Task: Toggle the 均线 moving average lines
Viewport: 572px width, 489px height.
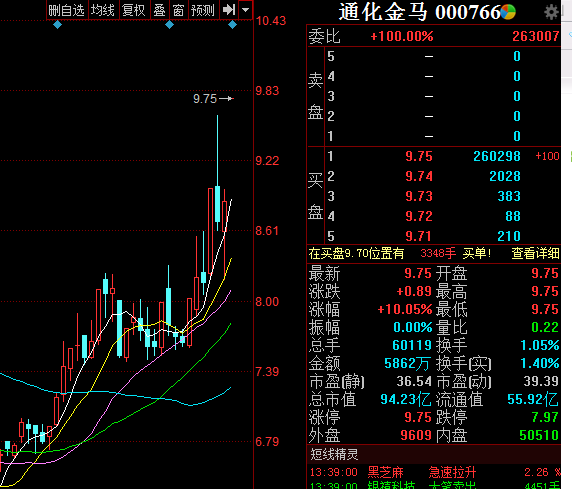Action: point(103,10)
